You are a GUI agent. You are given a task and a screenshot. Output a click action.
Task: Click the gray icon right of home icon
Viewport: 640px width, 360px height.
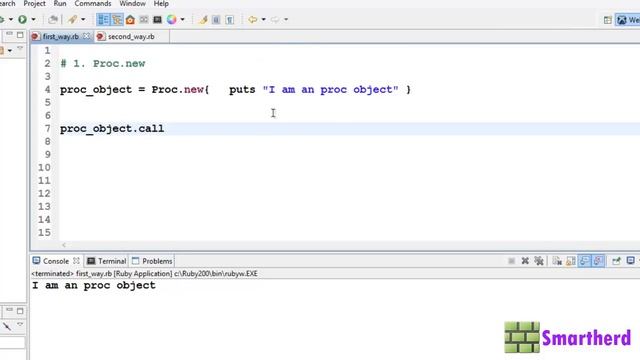coord(144,19)
